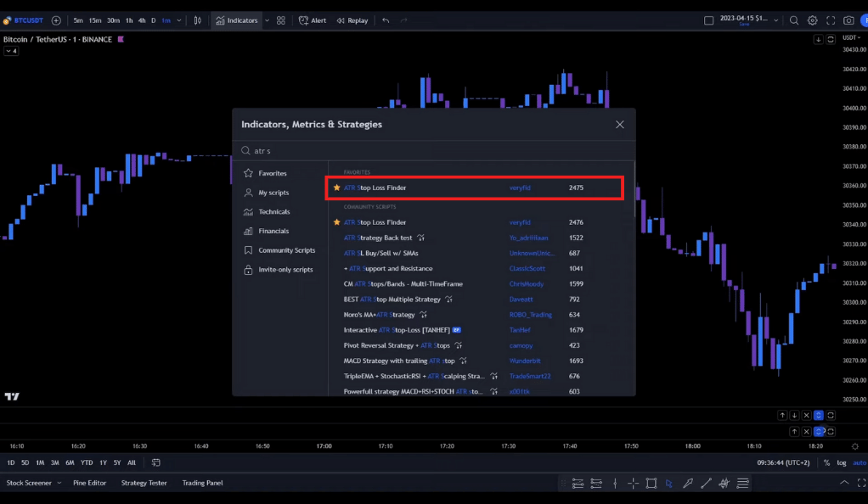Viewport: 868px width, 504px height.
Task: Open the indicator templates grid icon
Action: pyautogui.click(x=281, y=20)
